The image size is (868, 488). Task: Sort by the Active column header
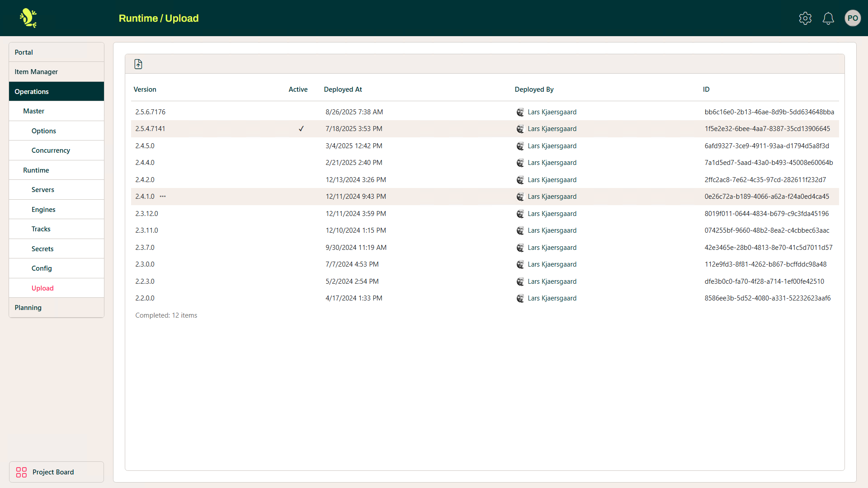[x=298, y=89]
